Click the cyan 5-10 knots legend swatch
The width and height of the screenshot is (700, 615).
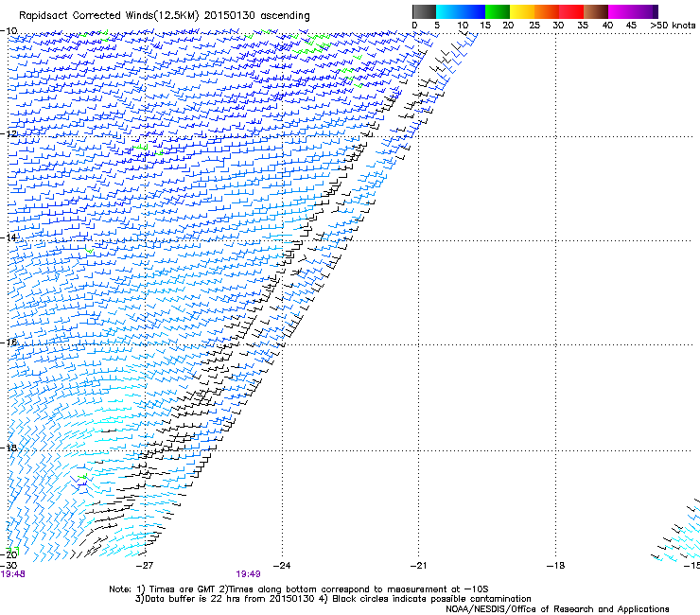448,11
